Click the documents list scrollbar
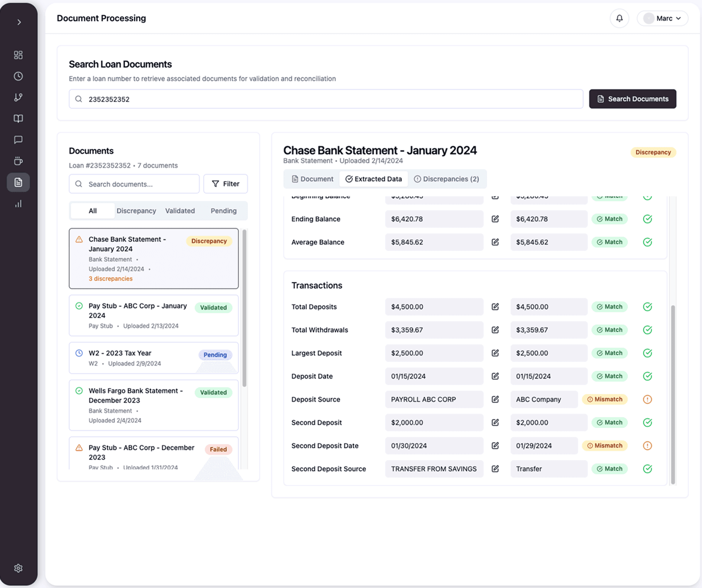 coord(244,309)
